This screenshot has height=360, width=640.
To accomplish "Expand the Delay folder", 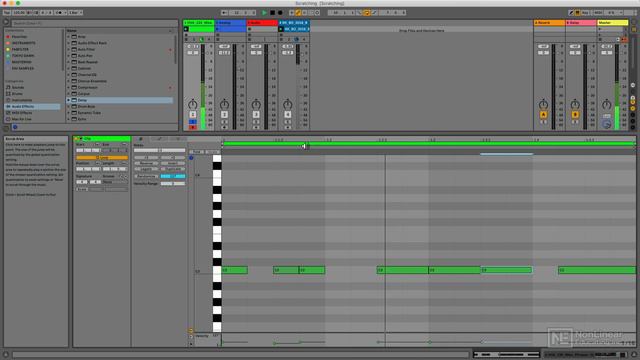I will point(68,100).
